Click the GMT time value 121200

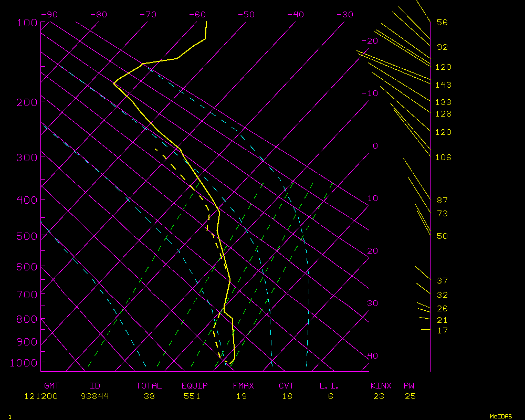41,396
